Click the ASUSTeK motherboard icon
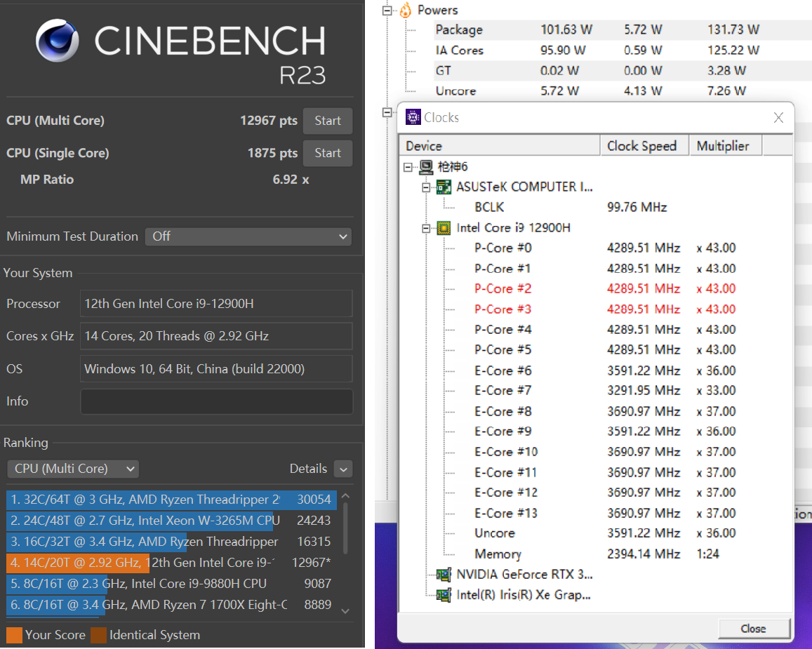The width and height of the screenshot is (812, 649). pyautogui.click(x=444, y=187)
